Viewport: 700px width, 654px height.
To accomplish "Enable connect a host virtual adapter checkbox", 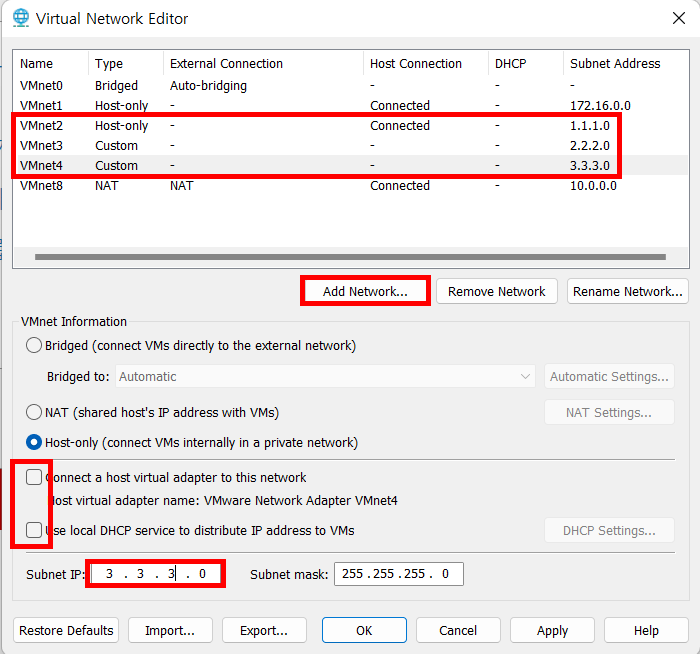I will click(34, 477).
